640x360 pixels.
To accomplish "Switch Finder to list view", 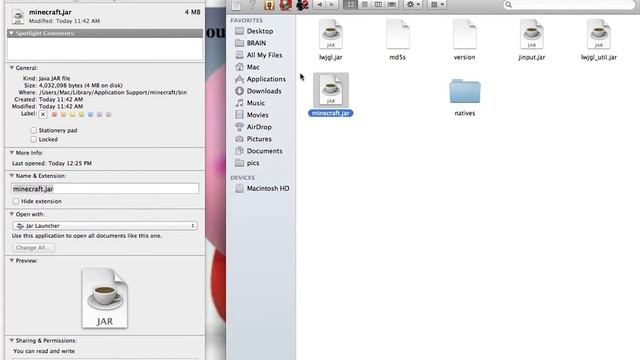I will 364,4.
